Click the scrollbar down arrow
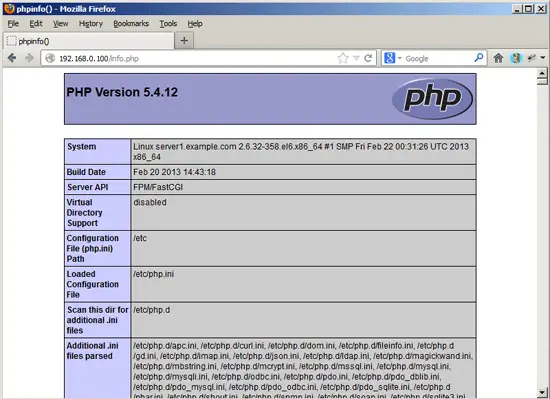The height and width of the screenshot is (399, 550). 542,393
